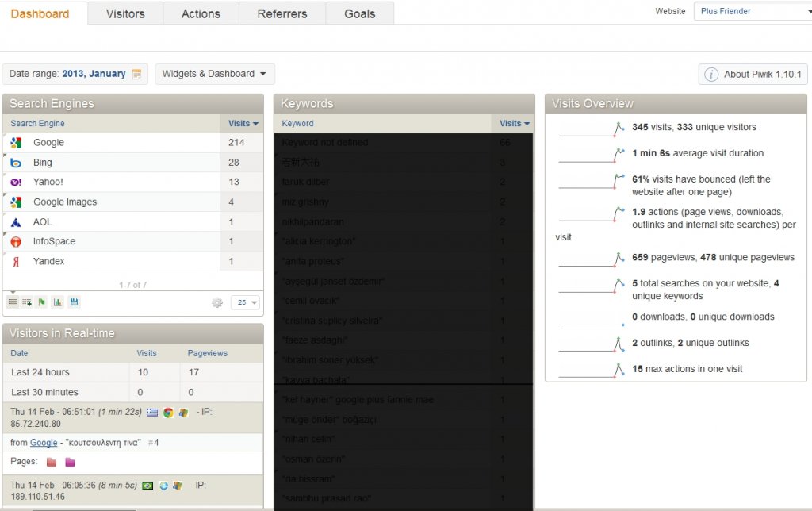This screenshot has height=511, width=812.
Task: Switch to table with more metrics icon
Action: pos(27,302)
